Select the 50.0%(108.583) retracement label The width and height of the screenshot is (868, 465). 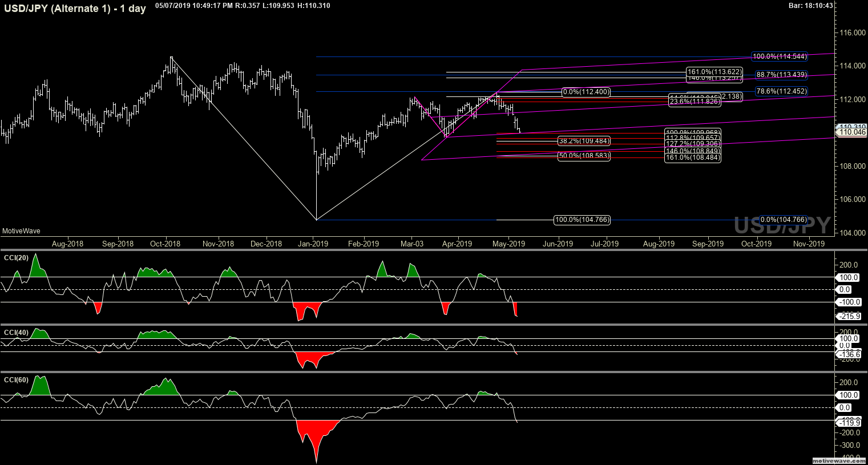(584, 155)
